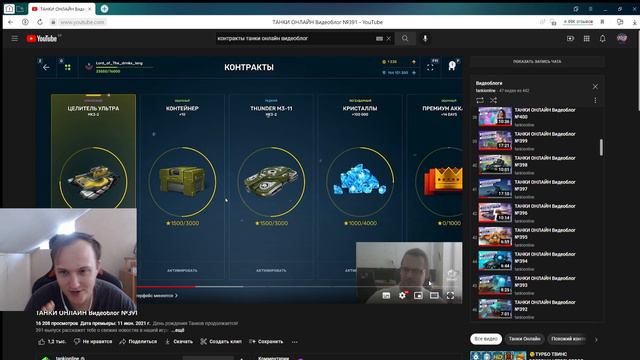Open playlist entry Видеоблог №393
640x360 pixels.
[535, 285]
